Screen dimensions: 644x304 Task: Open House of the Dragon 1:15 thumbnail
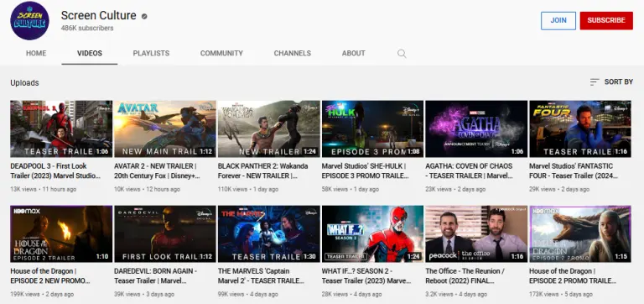point(580,234)
